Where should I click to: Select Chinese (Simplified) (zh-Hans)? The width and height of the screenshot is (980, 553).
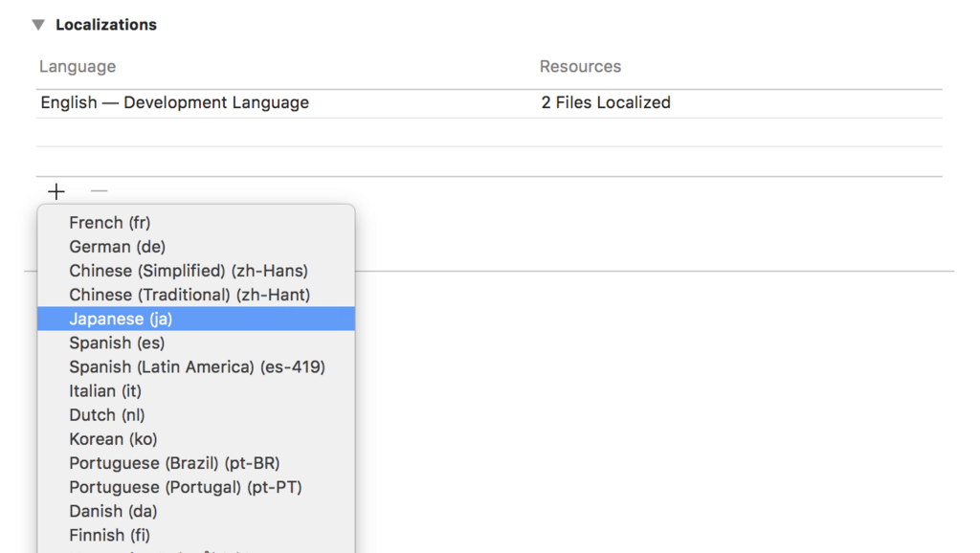tap(196, 271)
